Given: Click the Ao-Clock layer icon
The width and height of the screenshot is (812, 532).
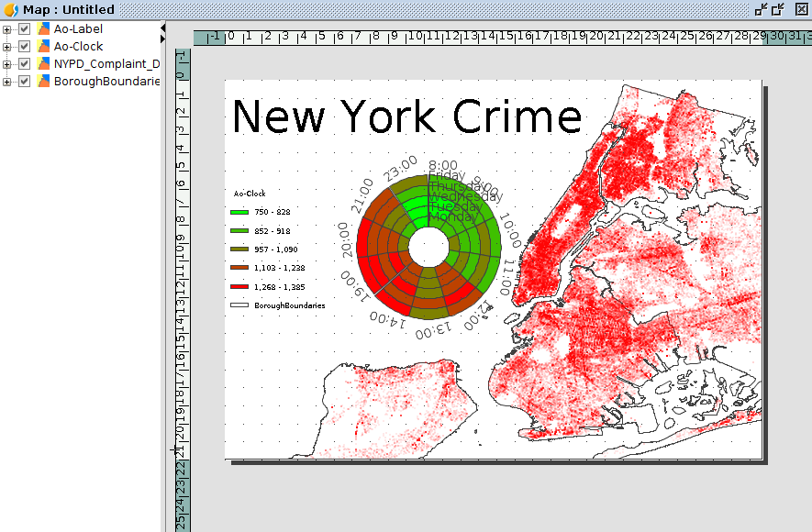Looking at the screenshot, I should (x=43, y=47).
